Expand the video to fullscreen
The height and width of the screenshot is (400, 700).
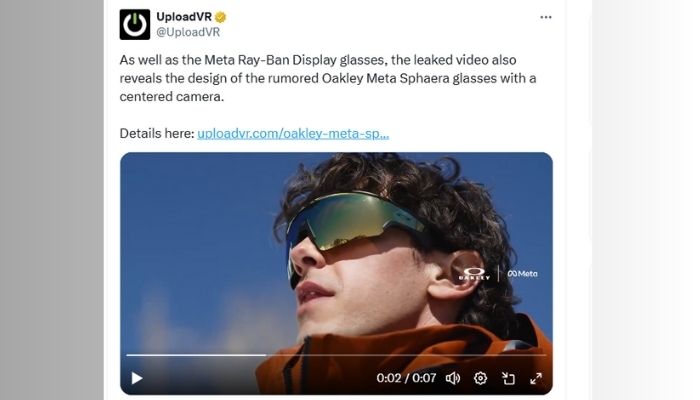pos(536,379)
